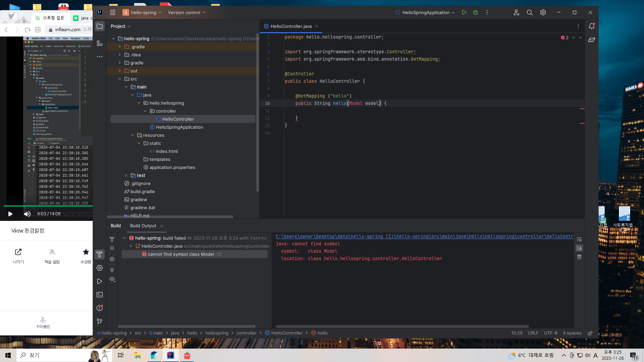644x362 pixels.
Task: Open more run actions menu
Action: tap(487, 12)
